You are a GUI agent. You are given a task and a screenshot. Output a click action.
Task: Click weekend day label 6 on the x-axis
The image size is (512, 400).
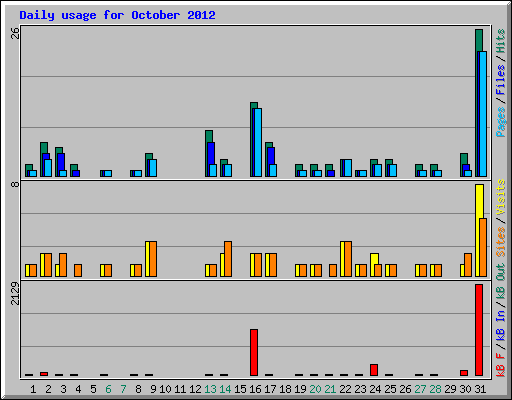pos(108,389)
